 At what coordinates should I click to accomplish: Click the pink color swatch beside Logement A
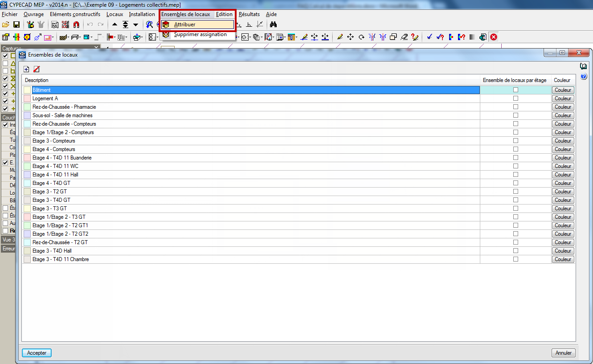pos(27,98)
